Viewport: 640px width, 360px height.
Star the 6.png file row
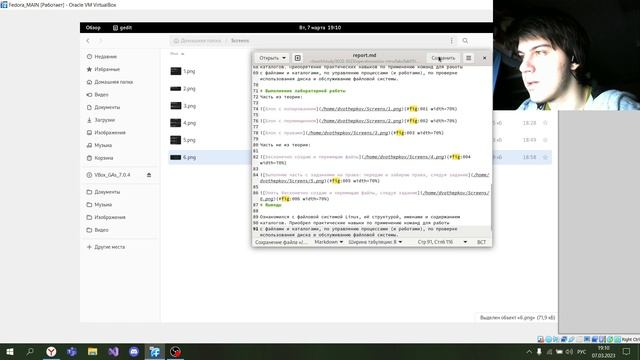click(x=545, y=157)
